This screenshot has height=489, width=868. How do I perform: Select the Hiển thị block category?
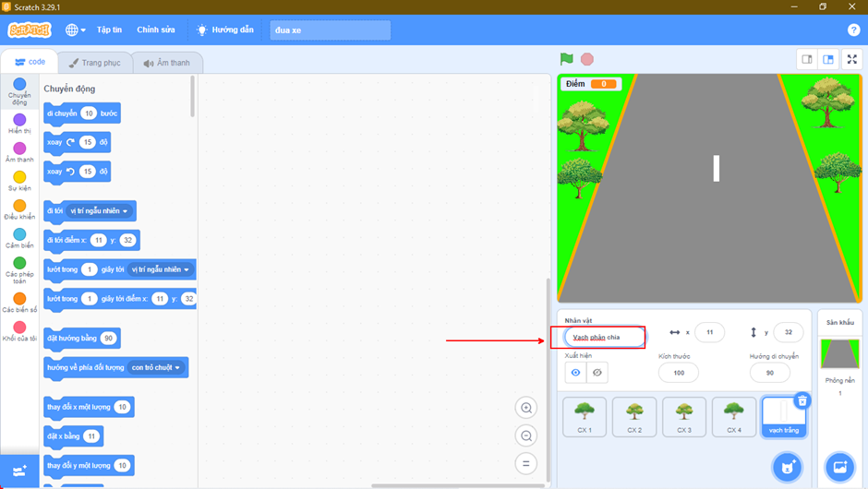tap(19, 124)
